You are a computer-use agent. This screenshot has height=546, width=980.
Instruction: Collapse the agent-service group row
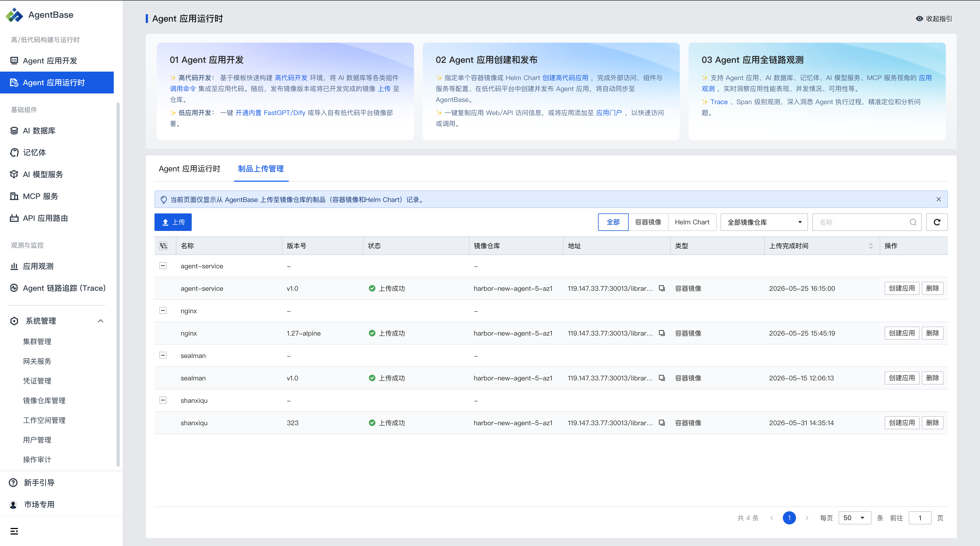pos(163,266)
